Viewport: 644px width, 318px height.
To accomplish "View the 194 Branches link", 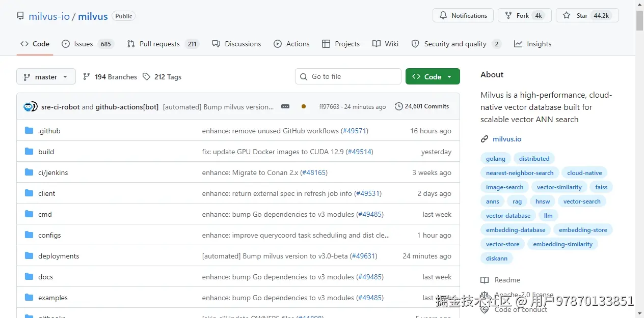I will [110, 77].
